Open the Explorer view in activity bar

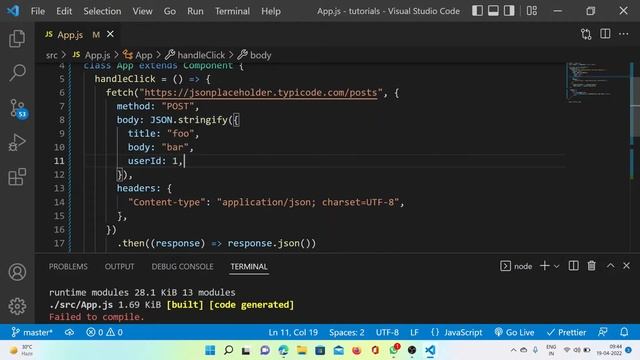point(17,38)
